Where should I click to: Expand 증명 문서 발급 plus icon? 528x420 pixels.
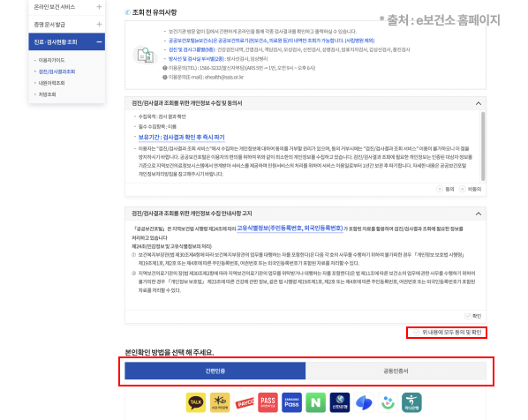click(99, 24)
